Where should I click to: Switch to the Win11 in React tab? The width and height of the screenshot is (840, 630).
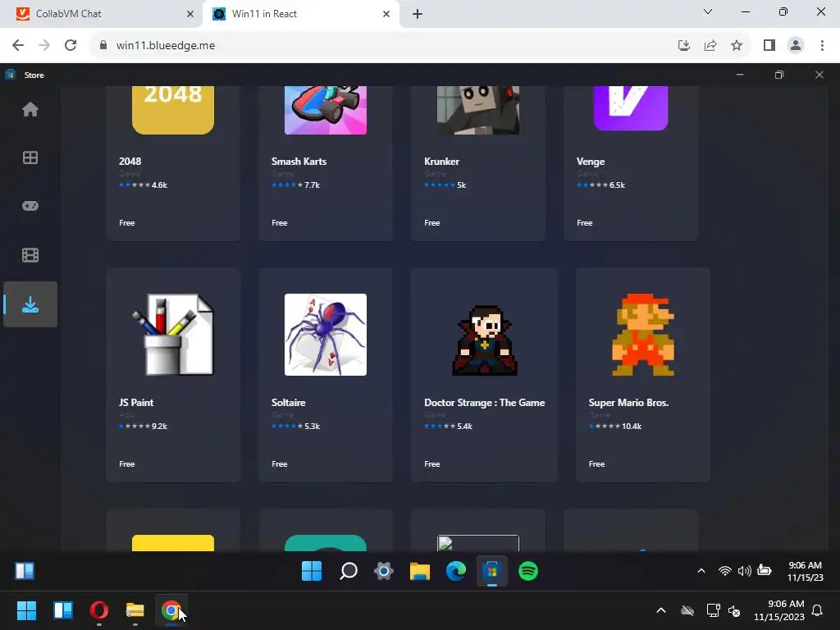click(300, 14)
